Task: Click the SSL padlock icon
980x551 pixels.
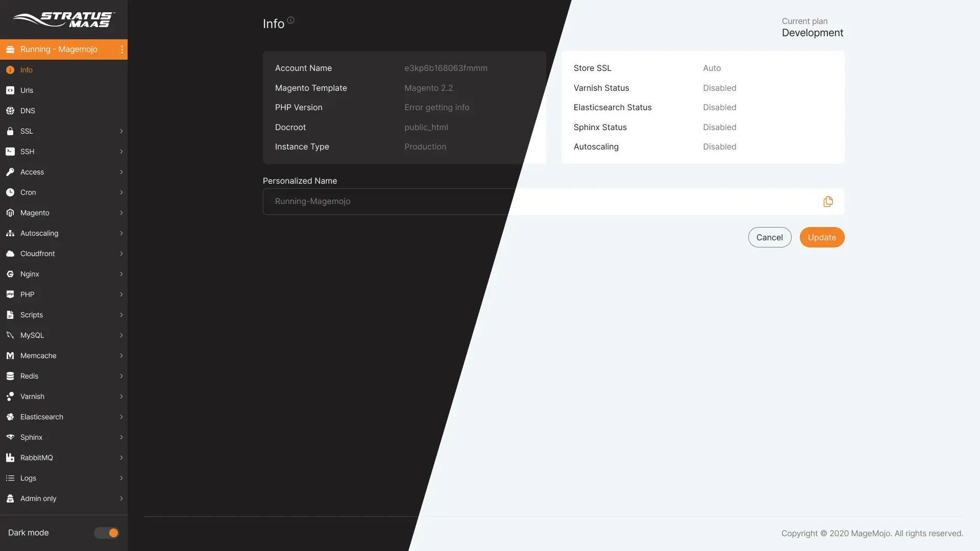Action: [x=10, y=131]
